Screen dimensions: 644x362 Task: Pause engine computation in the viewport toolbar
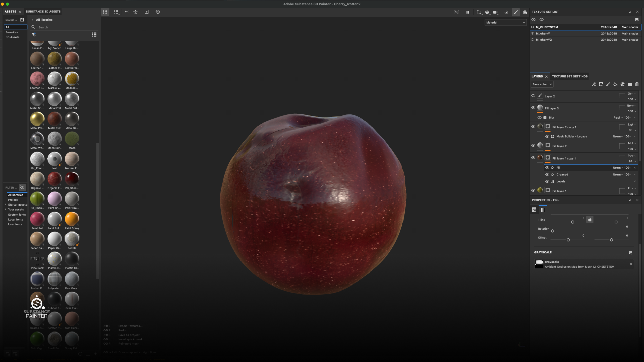coord(468,12)
